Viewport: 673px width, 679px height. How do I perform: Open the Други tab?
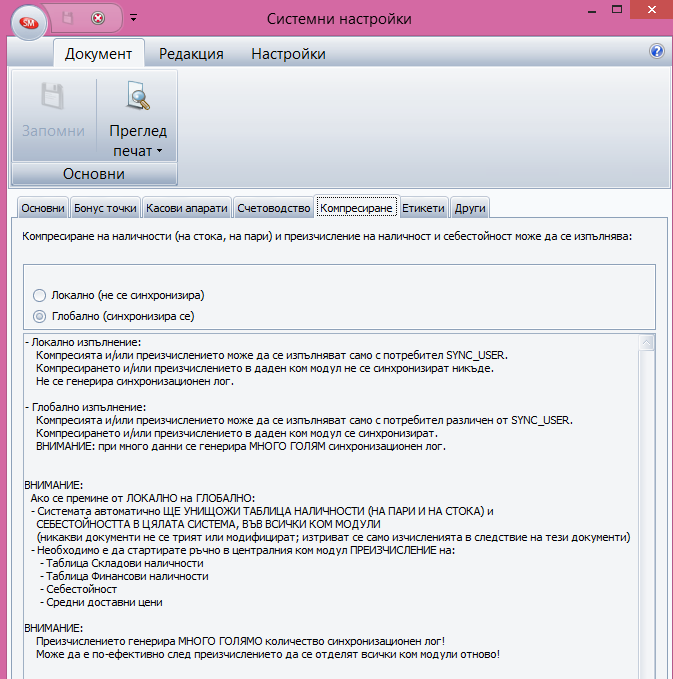click(470, 208)
